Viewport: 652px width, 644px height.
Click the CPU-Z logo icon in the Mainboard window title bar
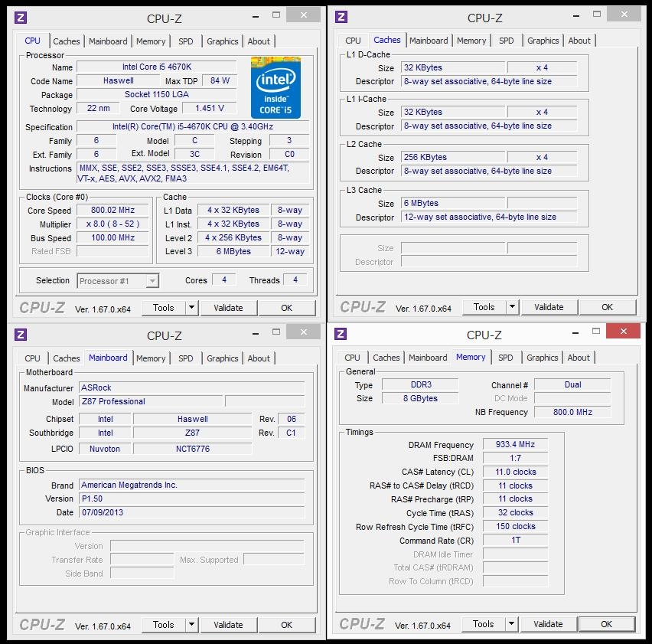[21, 335]
